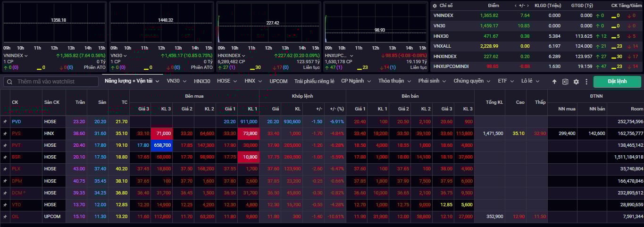This screenshot has width=644, height=227.
Task: Click the search icon in watchlist box
Action: pos(10,82)
